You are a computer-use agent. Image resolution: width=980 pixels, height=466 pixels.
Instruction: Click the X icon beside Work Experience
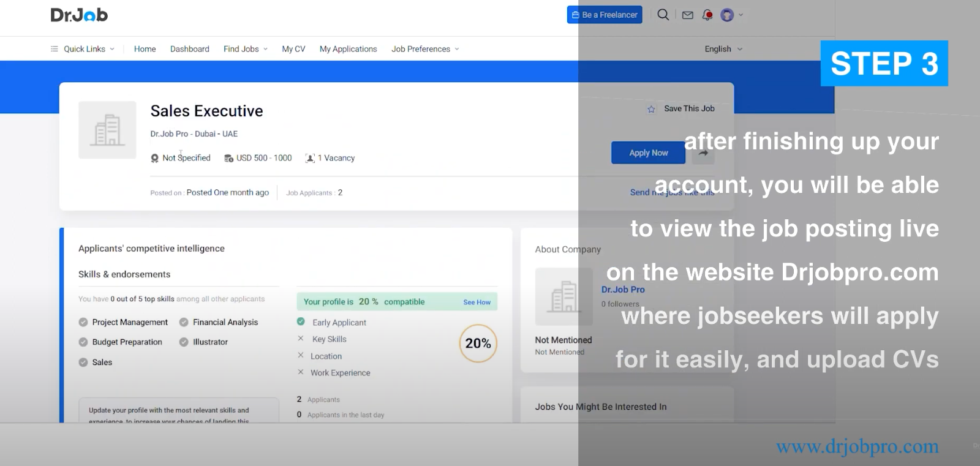(x=301, y=372)
